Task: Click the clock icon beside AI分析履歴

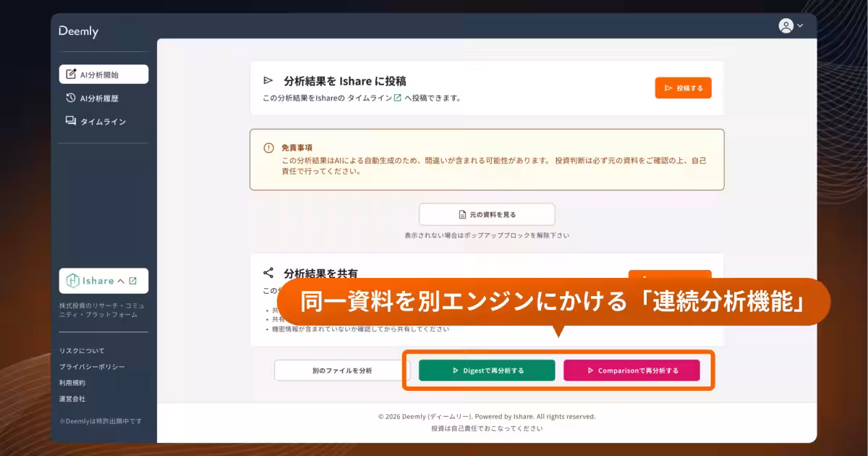Action: [x=71, y=99]
